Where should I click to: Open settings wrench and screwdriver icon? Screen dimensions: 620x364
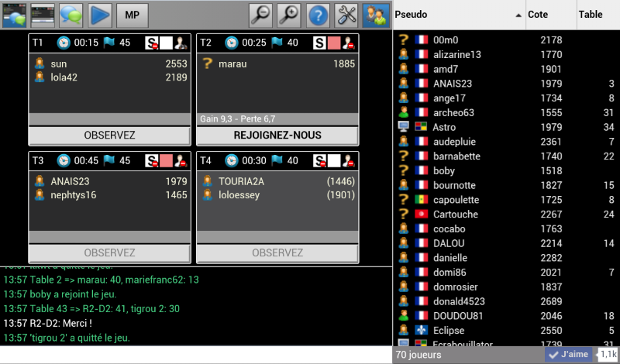346,15
